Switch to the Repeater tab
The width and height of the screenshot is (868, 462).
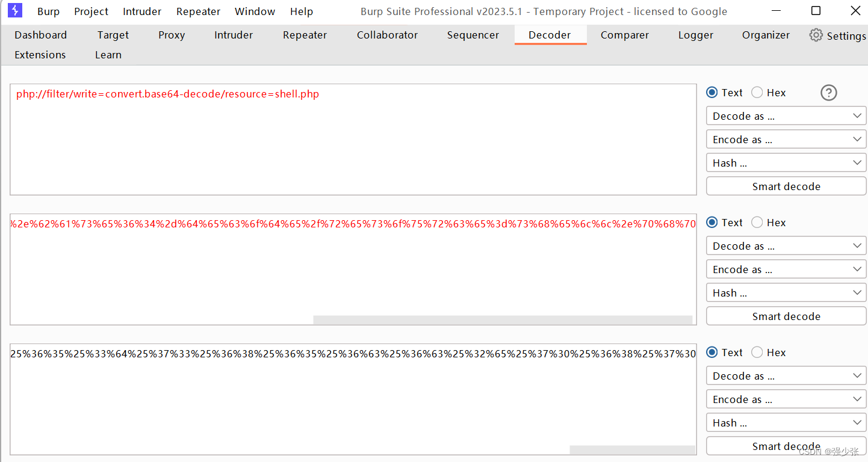tap(305, 35)
